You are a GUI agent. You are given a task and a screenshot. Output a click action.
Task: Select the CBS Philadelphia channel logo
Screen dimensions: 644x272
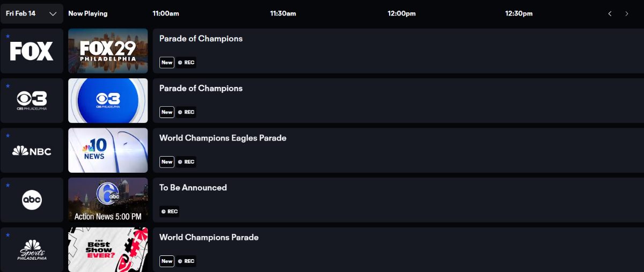tap(32, 100)
